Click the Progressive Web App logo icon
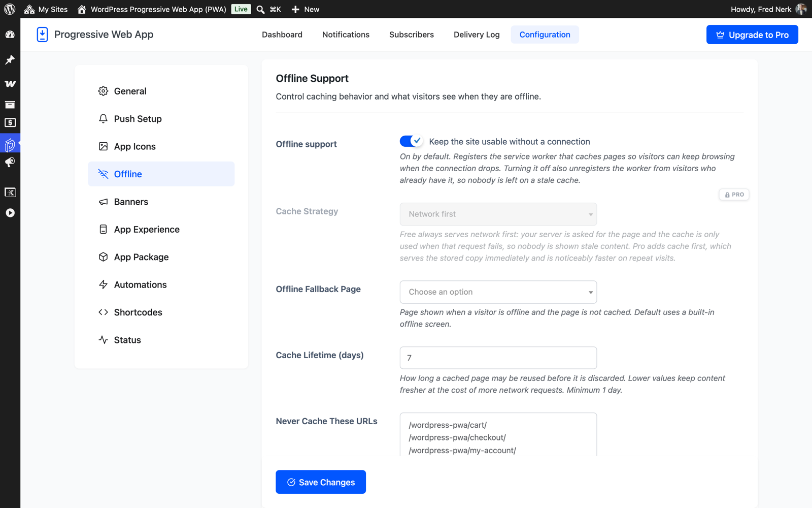The image size is (812, 508). pyautogui.click(x=43, y=35)
